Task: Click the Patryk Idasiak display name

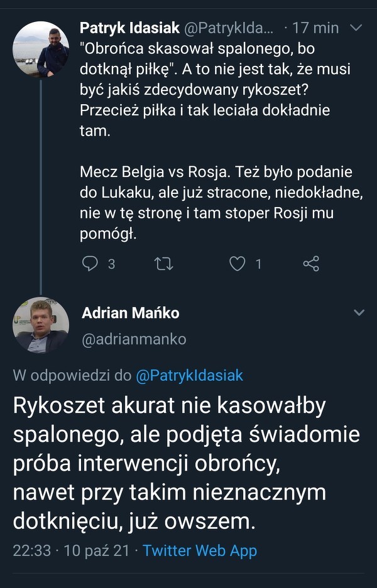Action: (129, 28)
